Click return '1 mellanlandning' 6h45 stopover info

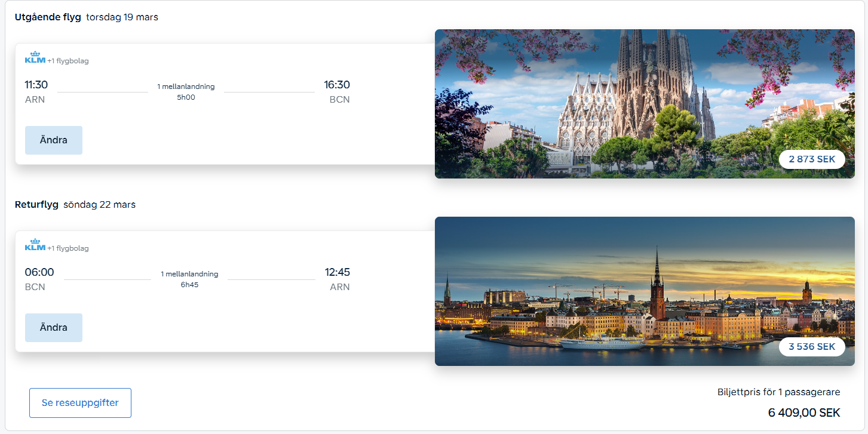[x=189, y=279]
